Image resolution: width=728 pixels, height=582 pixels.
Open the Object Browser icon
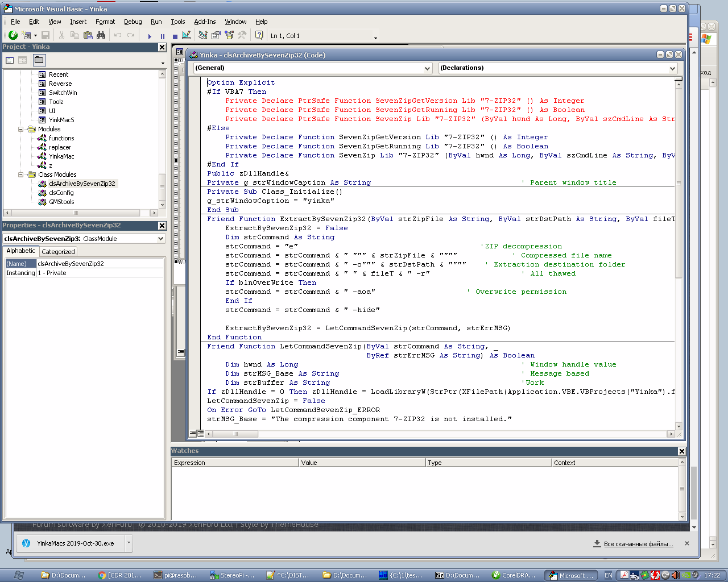(x=229, y=35)
